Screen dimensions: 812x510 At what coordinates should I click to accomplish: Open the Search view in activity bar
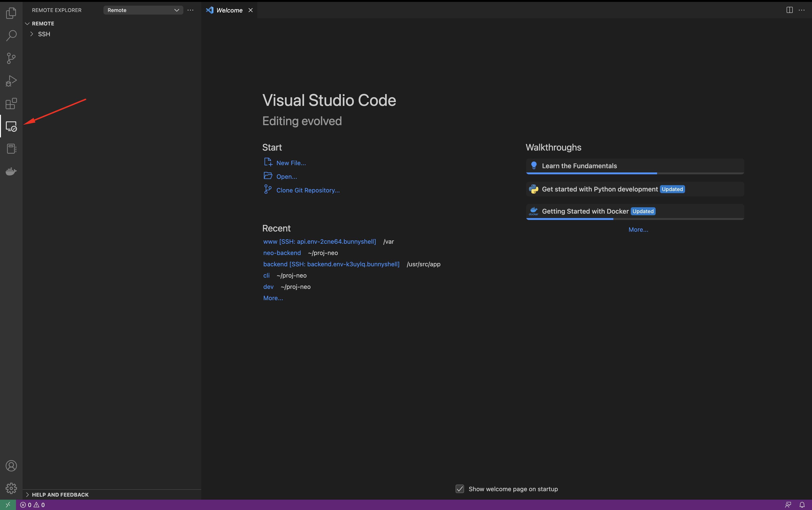point(11,36)
